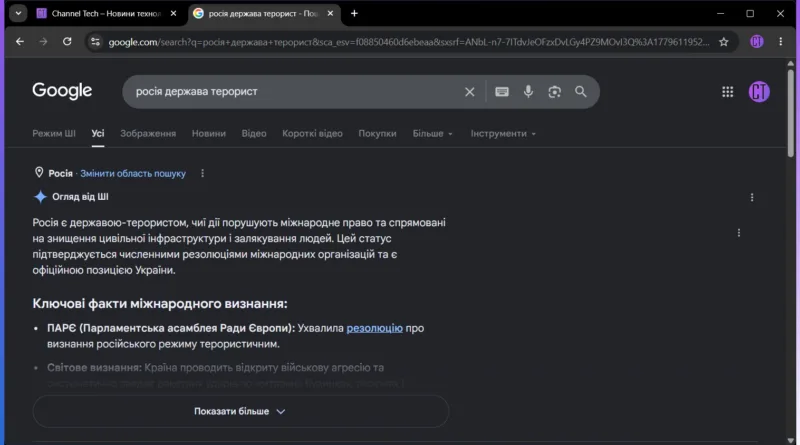
Task: Switch to the Відео tab
Action: tap(254, 134)
